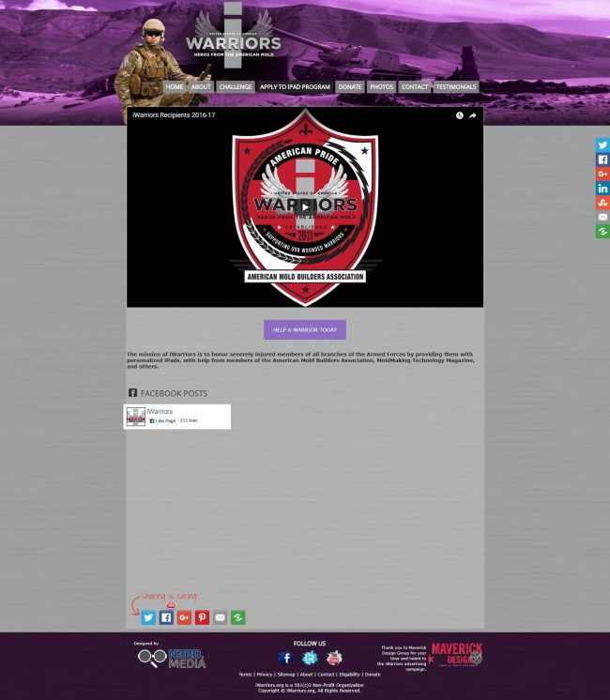The width and height of the screenshot is (610, 700).
Task: Click the LinkedIn icon in the right sidebar
Action: [x=602, y=189]
